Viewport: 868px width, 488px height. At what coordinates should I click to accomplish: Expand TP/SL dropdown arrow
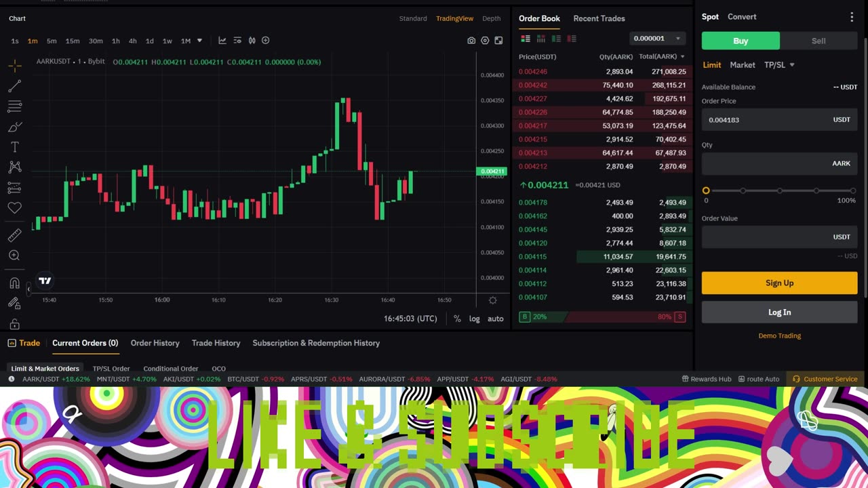pyautogui.click(x=792, y=65)
